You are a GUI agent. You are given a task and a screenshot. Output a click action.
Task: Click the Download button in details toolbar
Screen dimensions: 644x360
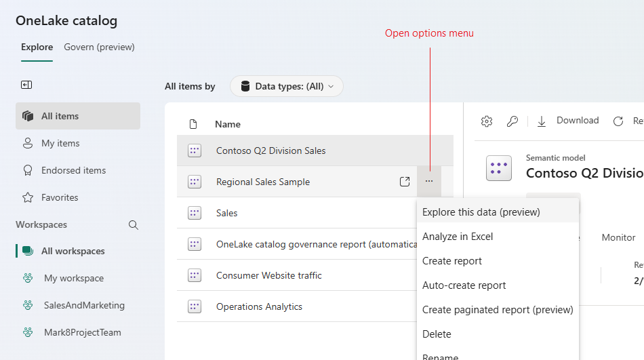pos(568,121)
